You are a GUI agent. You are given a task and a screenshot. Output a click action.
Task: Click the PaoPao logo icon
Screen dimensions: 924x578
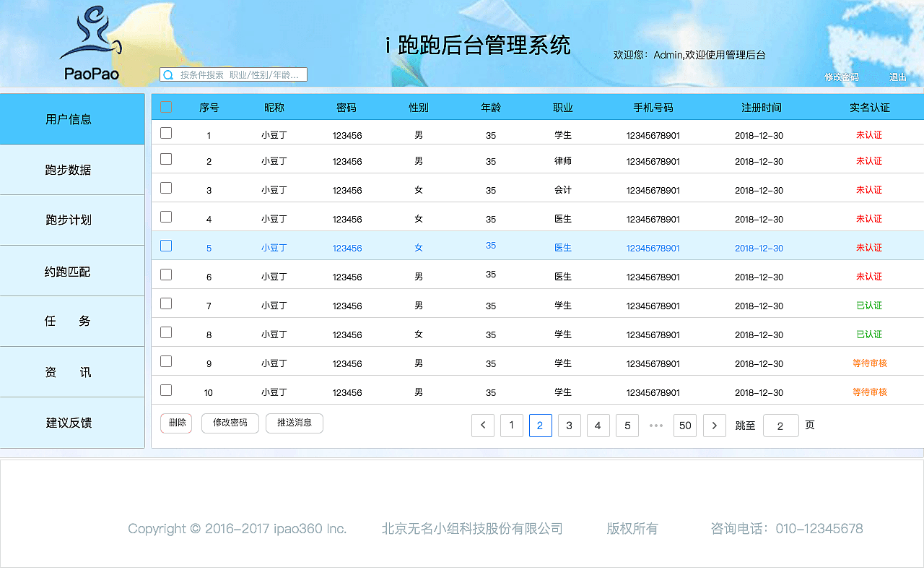(92, 33)
